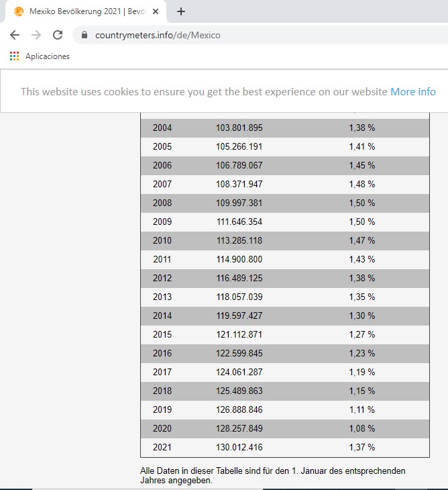
Task: Close the Mexiko Bevölkerung 2021 tab
Action: [156, 11]
